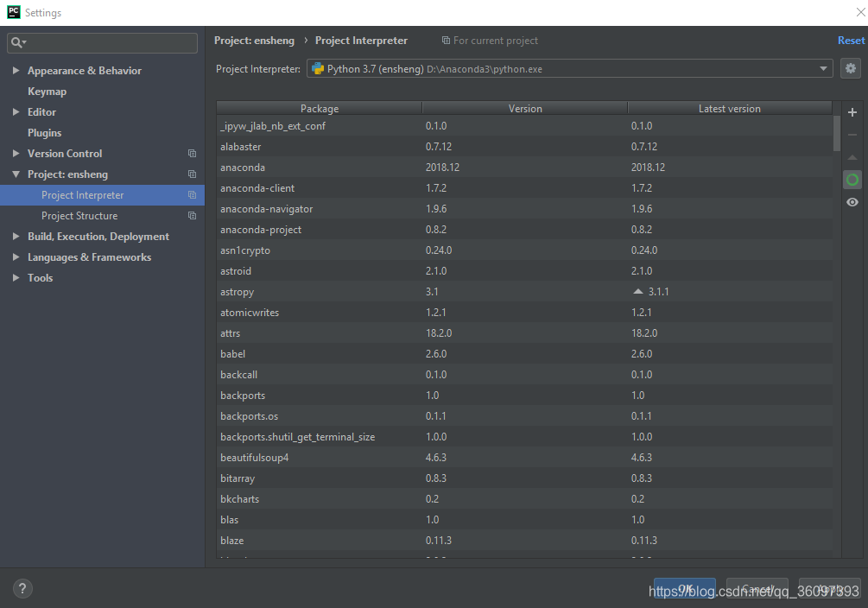Expand the Tools section
The width and height of the screenshot is (868, 608).
click(16, 278)
